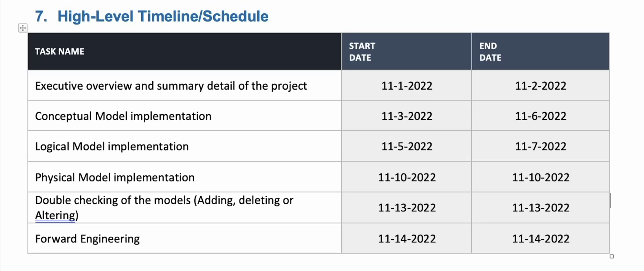Click end date 11-6-2022
644x271 pixels.
(541, 116)
